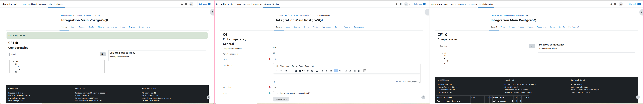644x104 pixels.
Task: Toggle bold formatting in description editor
Action: pos(286,71)
